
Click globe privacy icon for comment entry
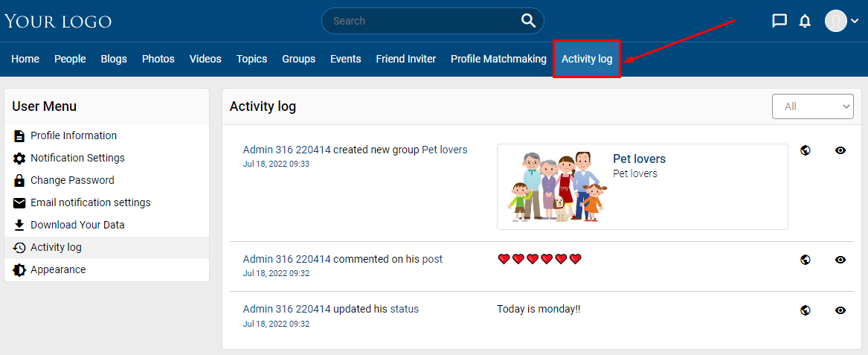(x=806, y=259)
